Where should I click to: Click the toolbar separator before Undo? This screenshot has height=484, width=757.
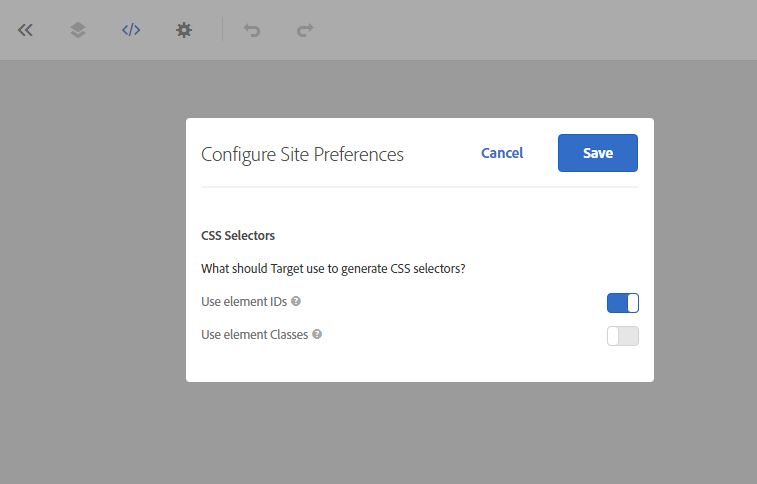click(x=223, y=30)
